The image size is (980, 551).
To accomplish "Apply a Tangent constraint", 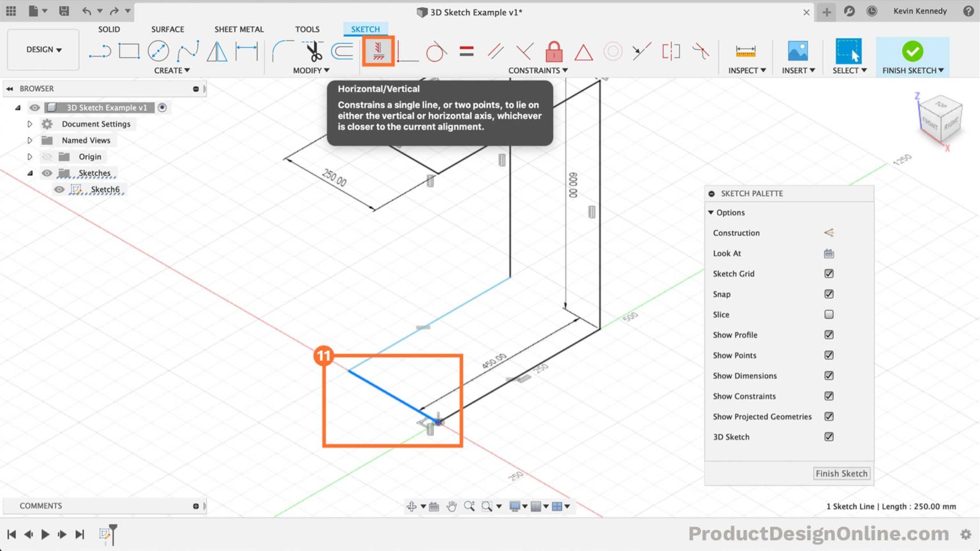I will pyautogui.click(x=436, y=51).
